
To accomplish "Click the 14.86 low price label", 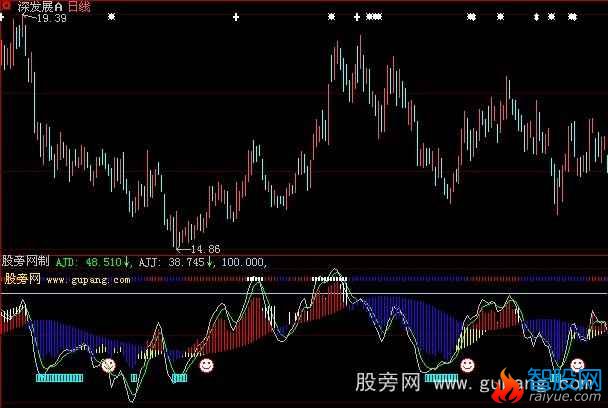I will 206,249.
